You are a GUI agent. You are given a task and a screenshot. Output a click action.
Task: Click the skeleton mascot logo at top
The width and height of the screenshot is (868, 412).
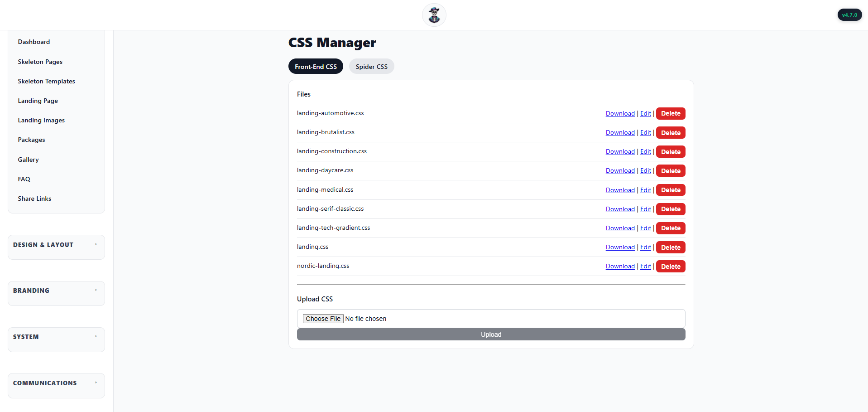click(x=434, y=15)
